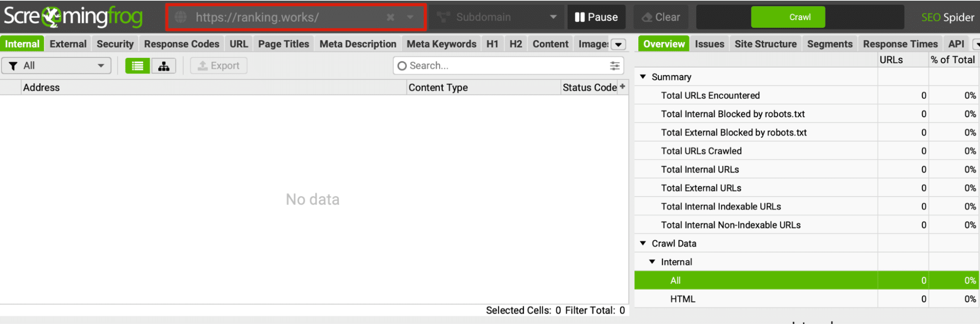Click the globe icon in URL bar

[181, 17]
